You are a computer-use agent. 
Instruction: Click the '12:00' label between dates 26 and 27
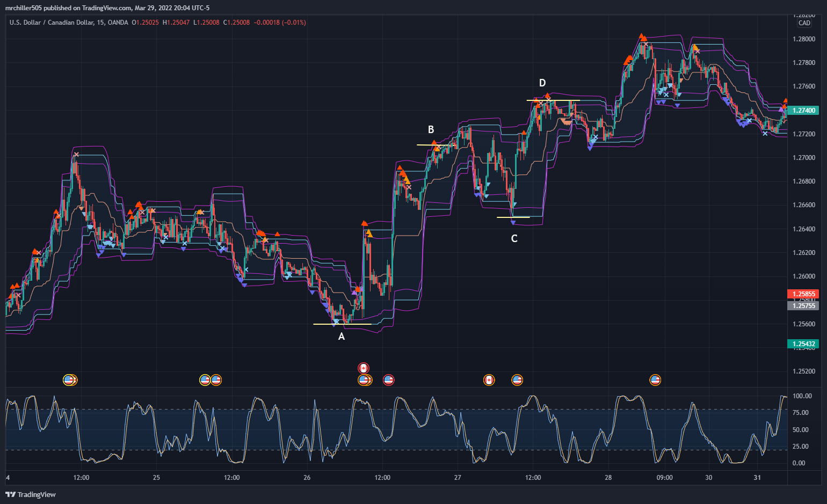coord(382,477)
